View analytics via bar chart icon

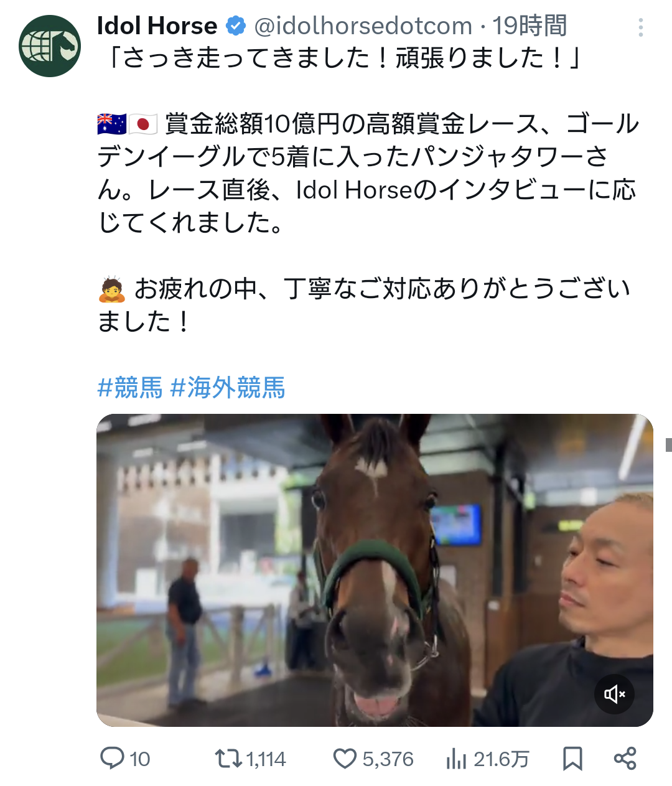tap(456, 759)
